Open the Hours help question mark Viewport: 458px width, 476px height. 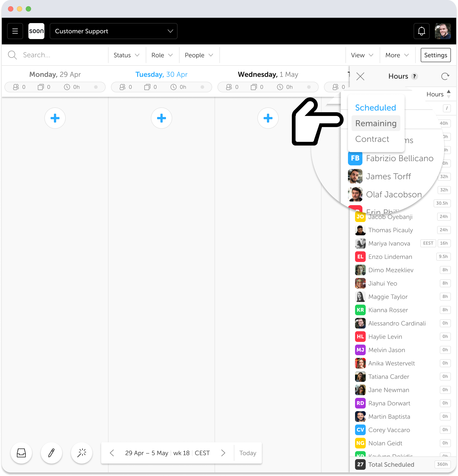coord(414,77)
